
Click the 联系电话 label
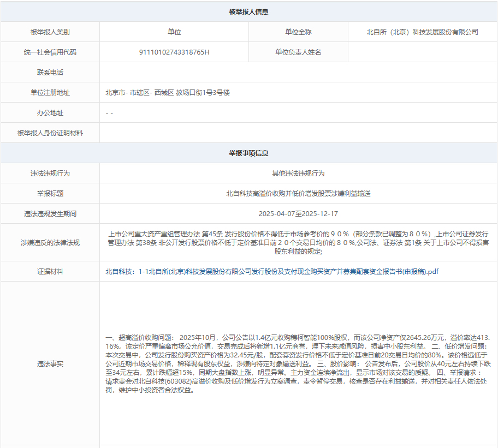(50, 73)
